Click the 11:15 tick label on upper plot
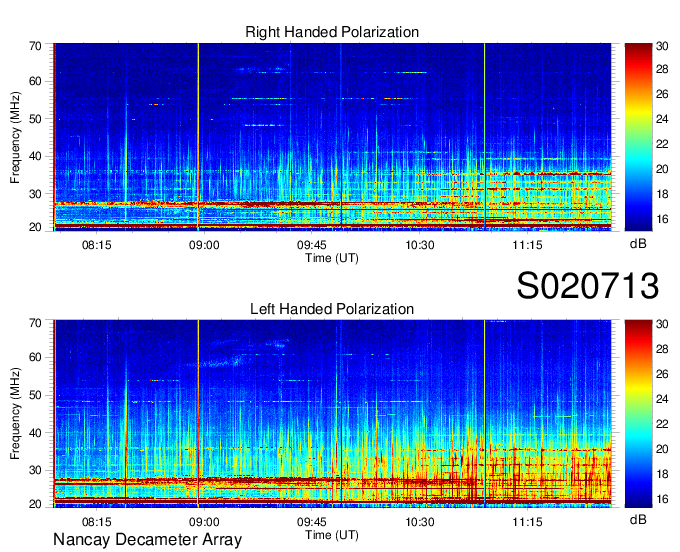 pyautogui.click(x=527, y=245)
